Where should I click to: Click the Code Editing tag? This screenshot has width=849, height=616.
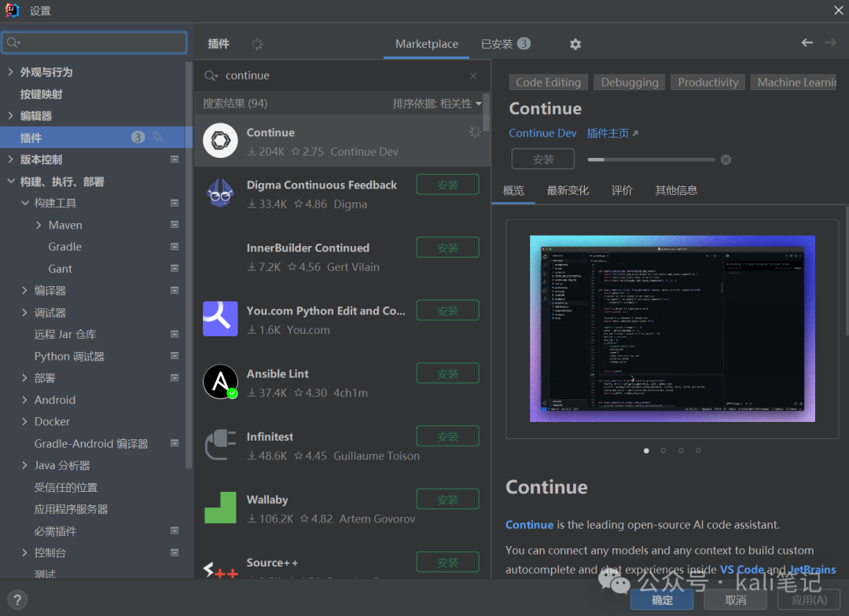pos(548,82)
